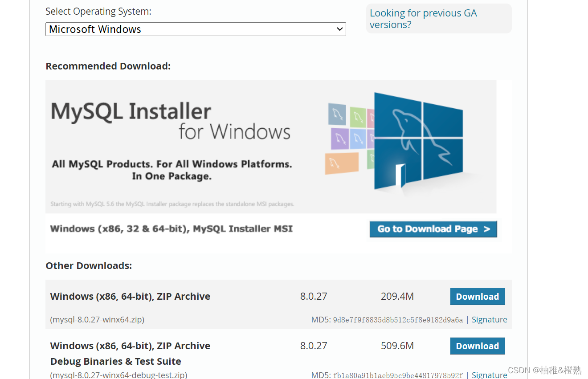Open Signature link for the debug-test zip
This screenshot has height=379, width=588.
pyautogui.click(x=489, y=375)
